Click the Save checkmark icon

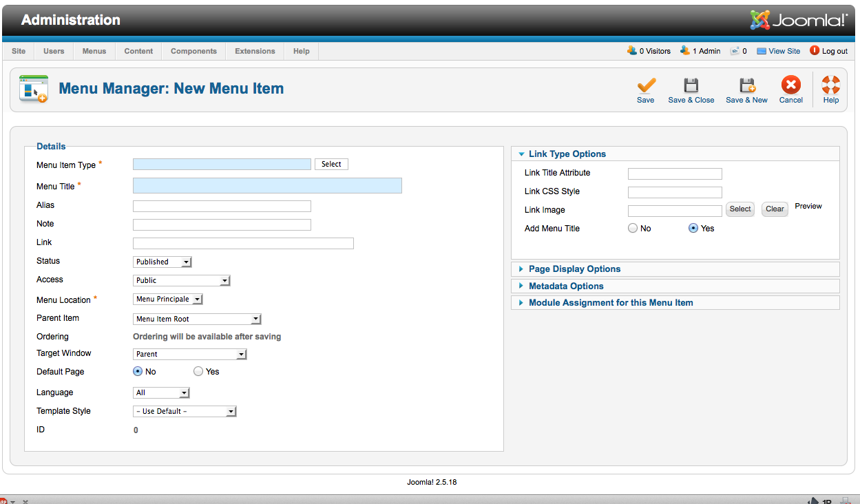tap(645, 86)
